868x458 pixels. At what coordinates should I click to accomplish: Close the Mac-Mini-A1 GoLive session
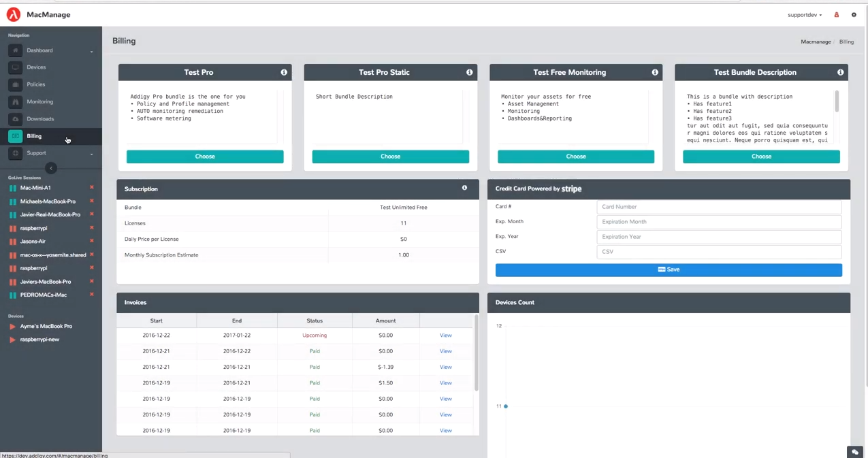92,187
